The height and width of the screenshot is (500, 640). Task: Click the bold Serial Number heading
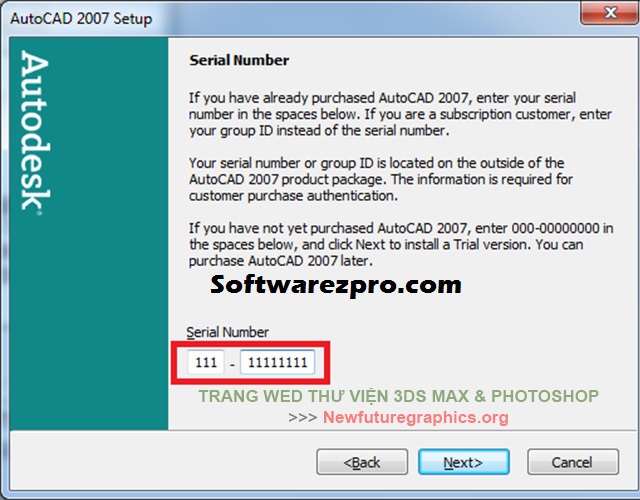pos(239,60)
